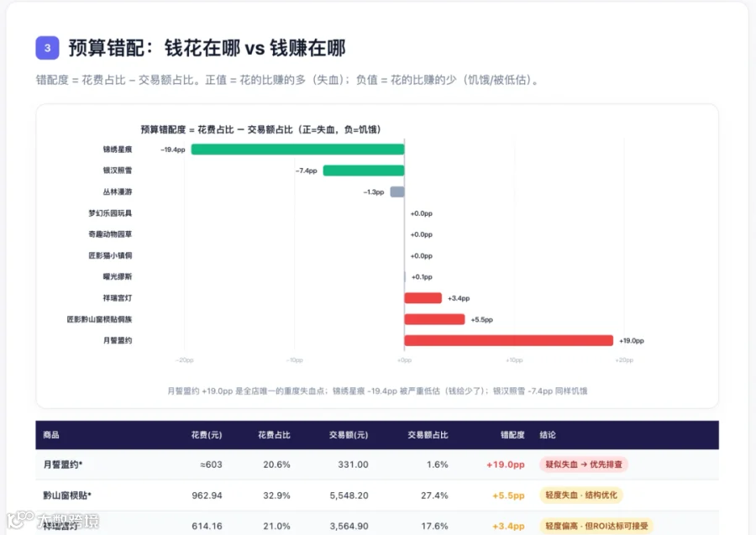The height and width of the screenshot is (535, 756).
Task: Click the sales share cell 1.6%
Action: point(438,464)
